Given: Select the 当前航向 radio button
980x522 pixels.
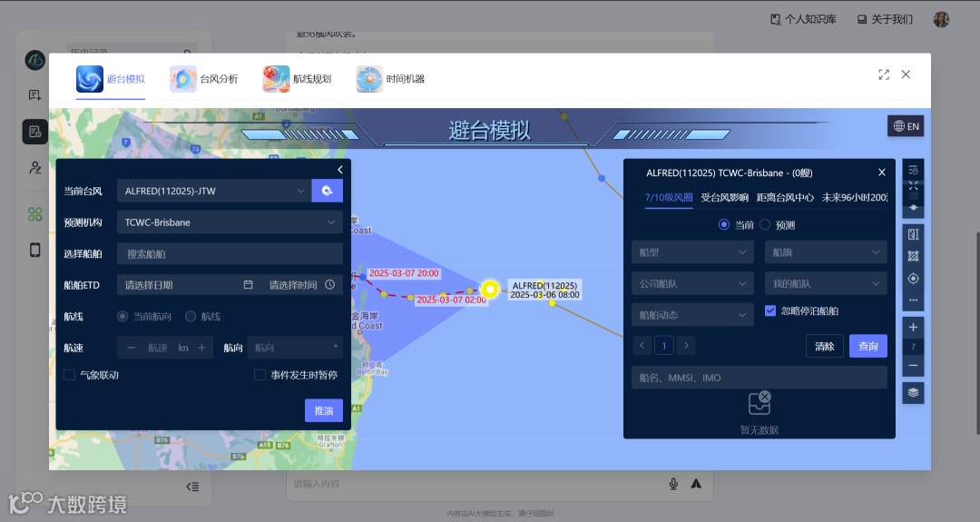Looking at the screenshot, I should (x=122, y=316).
